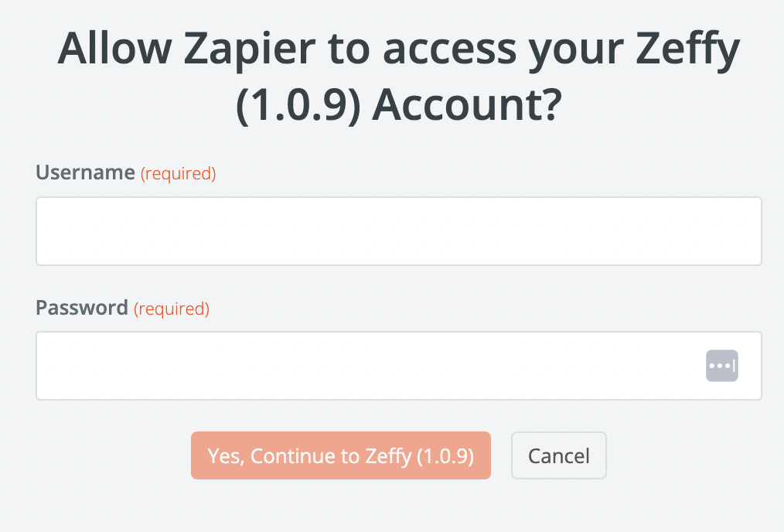Open the password manager icon in Password field

click(x=721, y=365)
